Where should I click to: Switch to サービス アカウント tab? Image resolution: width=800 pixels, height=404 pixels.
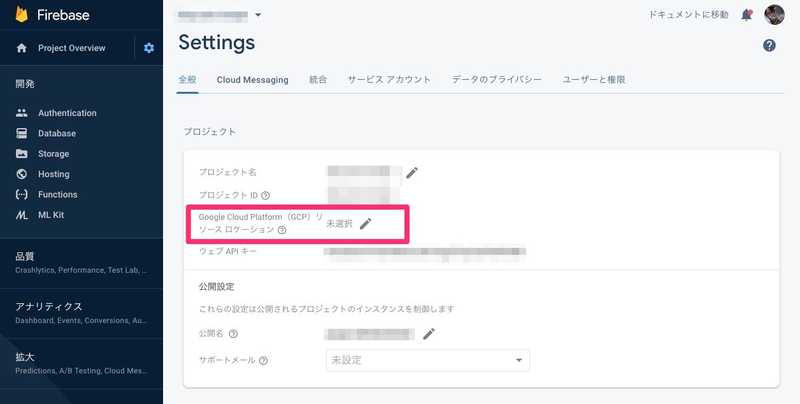coord(389,80)
